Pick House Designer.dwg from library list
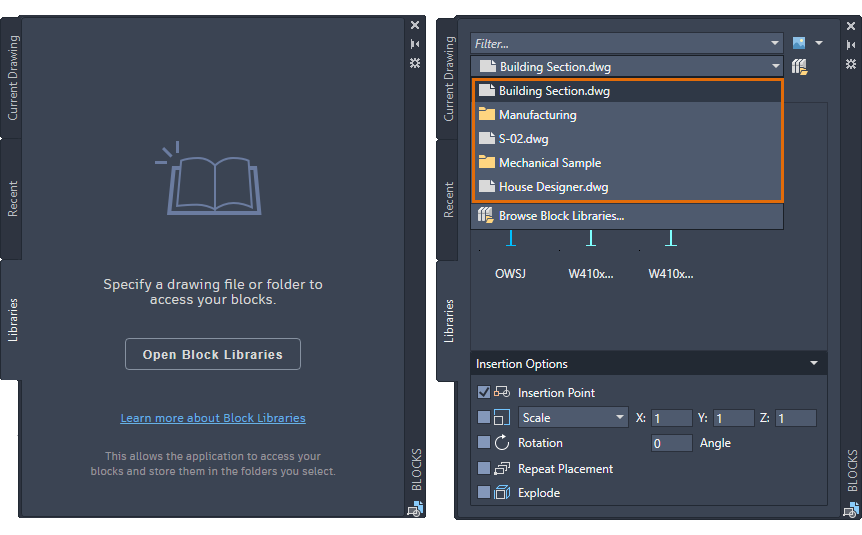 (x=627, y=187)
